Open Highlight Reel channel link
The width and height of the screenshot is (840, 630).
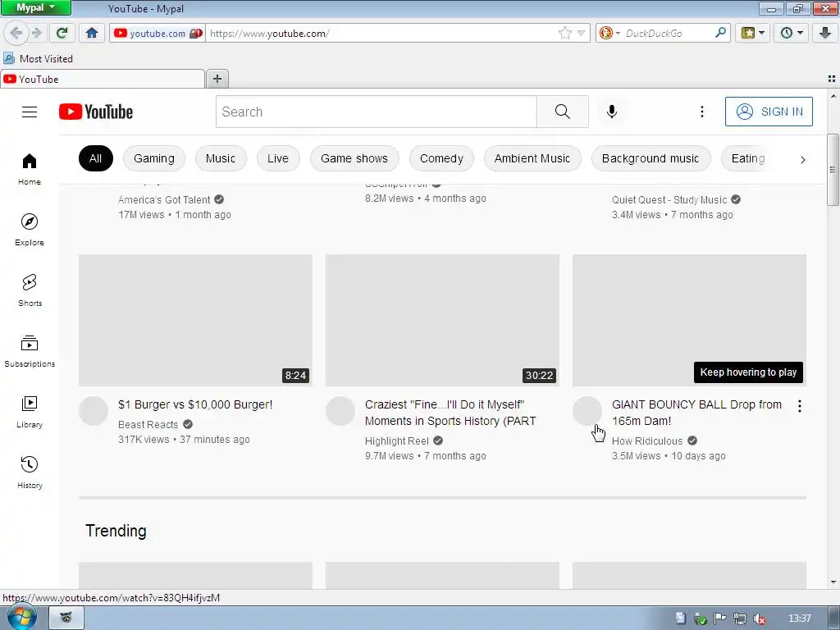point(397,441)
